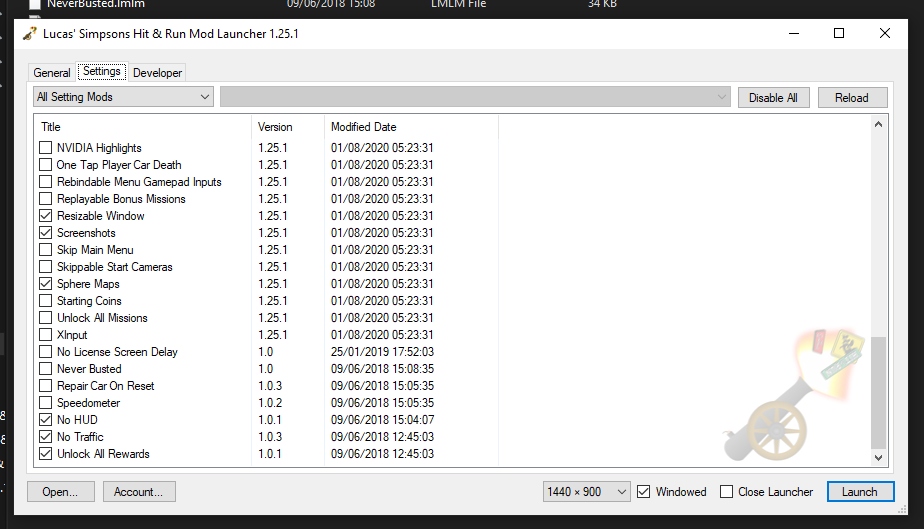Image resolution: width=924 pixels, height=529 pixels.
Task: Uncheck Unlock All Rewards
Action: click(45, 454)
